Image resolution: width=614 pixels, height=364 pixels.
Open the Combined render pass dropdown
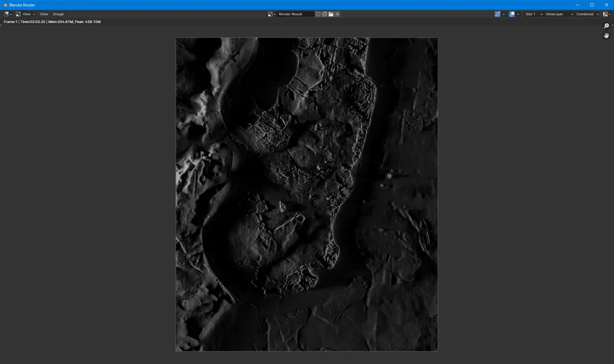pos(587,14)
